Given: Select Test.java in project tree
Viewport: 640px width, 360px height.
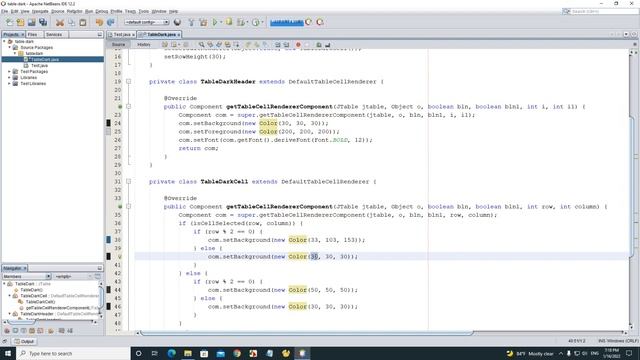Looking at the screenshot, I should pyautogui.click(x=39, y=65).
